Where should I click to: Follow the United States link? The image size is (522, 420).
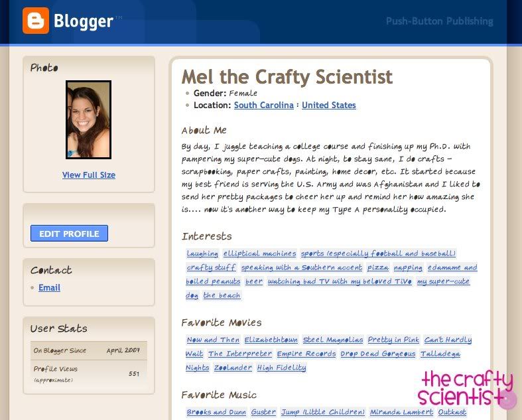click(328, 105)
